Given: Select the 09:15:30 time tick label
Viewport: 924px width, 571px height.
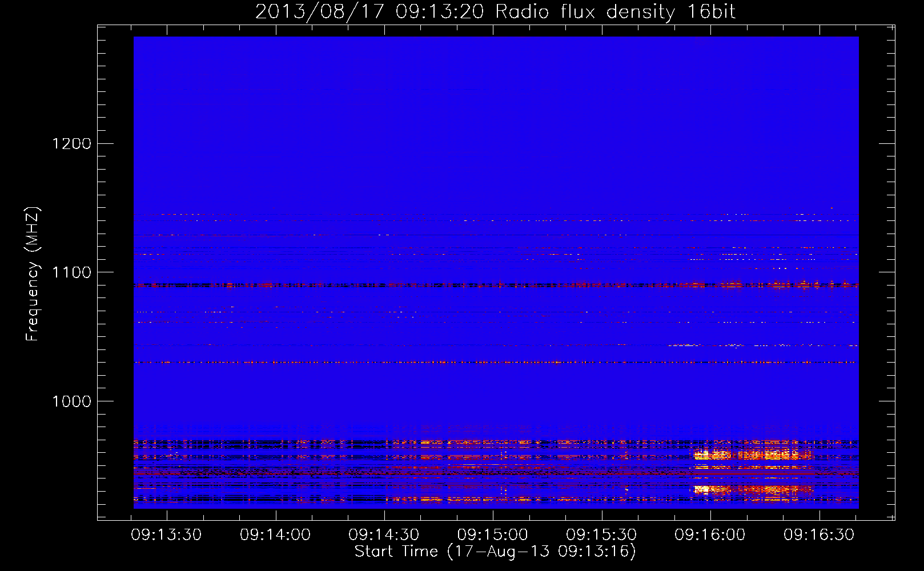Looking at the screenshot, I should [x=601, y=534].
